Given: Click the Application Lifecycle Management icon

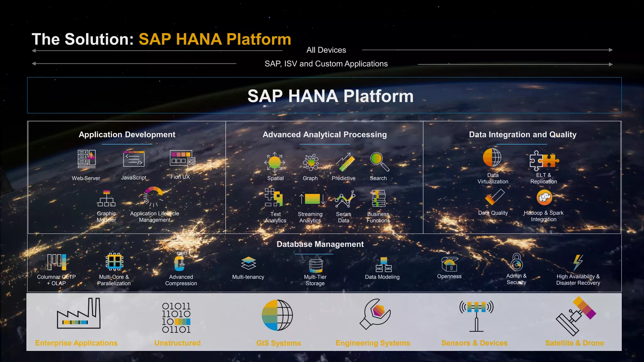Looking at the screenshot, I should click(153, 197).
